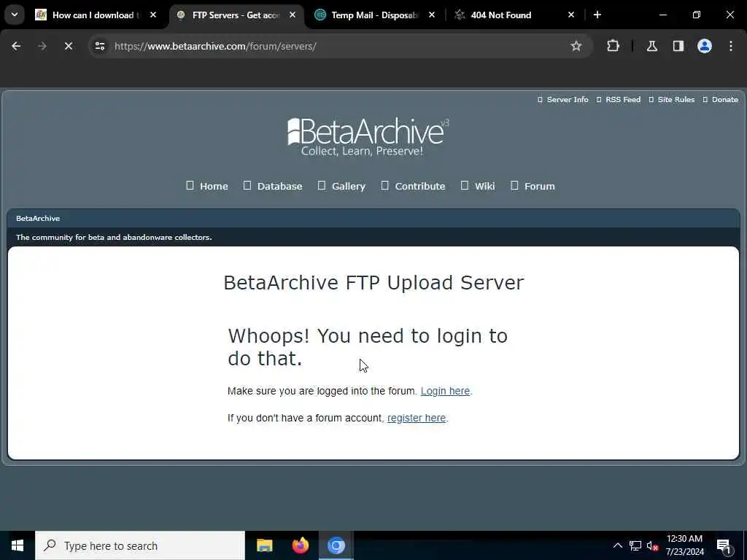Open the Windows Start menu
This screenshot has height=560, width=747.
[18, 545]
